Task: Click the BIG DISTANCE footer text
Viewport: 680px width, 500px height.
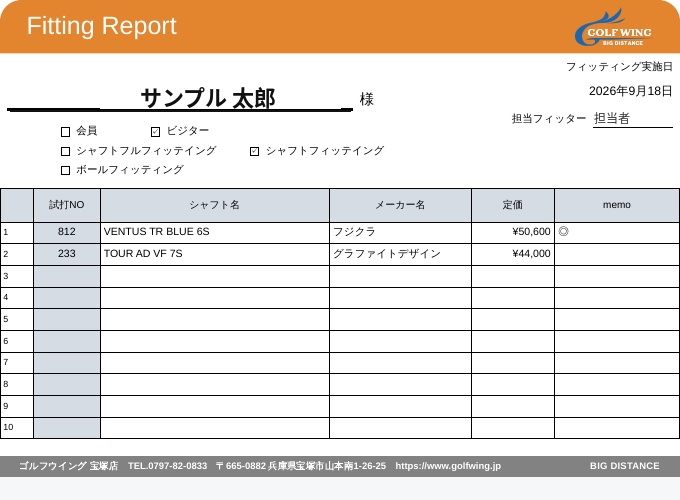Action: coord(624,466)
